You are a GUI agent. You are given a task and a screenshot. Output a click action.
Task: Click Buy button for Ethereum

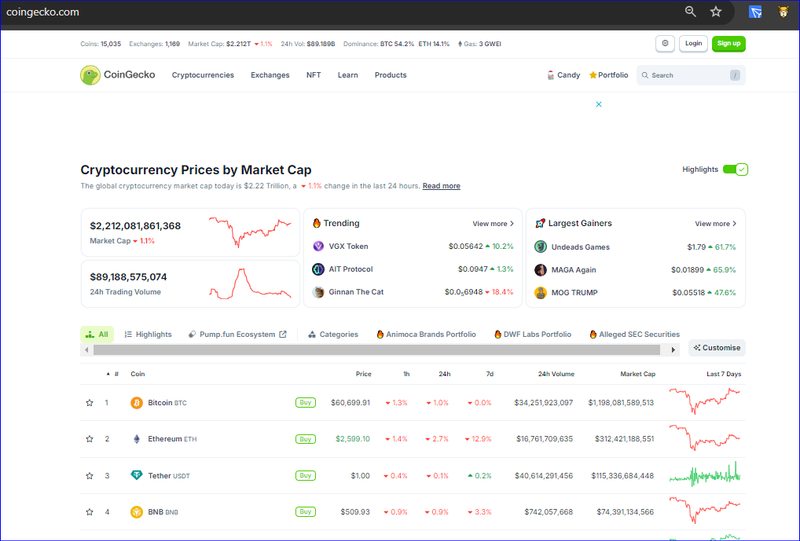(x=305, y=439)
